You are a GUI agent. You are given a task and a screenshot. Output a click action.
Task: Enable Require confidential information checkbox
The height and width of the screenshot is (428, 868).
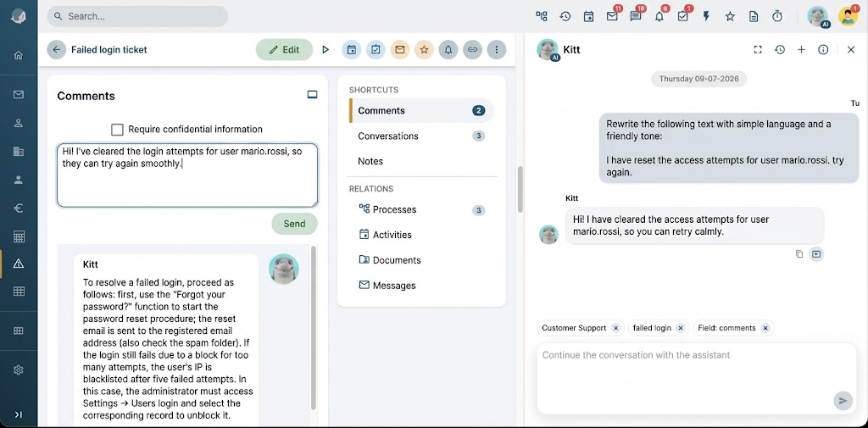[117, 130]
